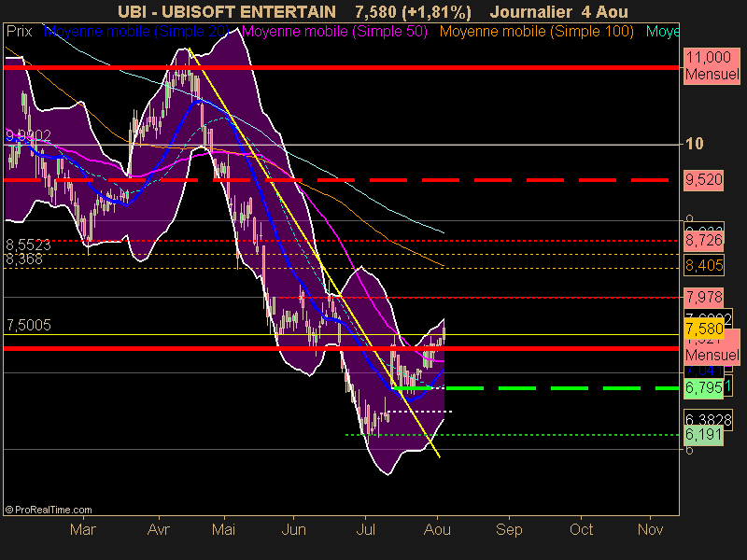Select "Oct" on the time axis
Viewport: 747px width, 560px height.
coord(581,529)
